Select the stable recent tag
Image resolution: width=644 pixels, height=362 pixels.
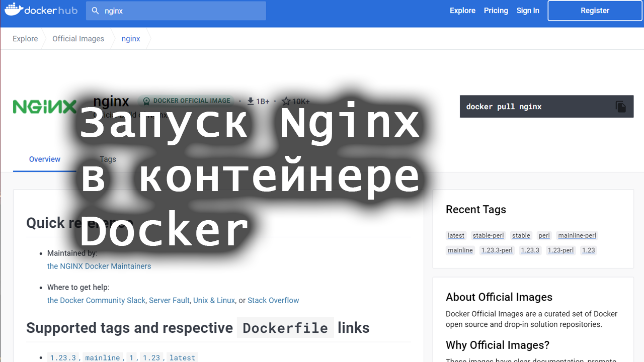coord(521,235)
